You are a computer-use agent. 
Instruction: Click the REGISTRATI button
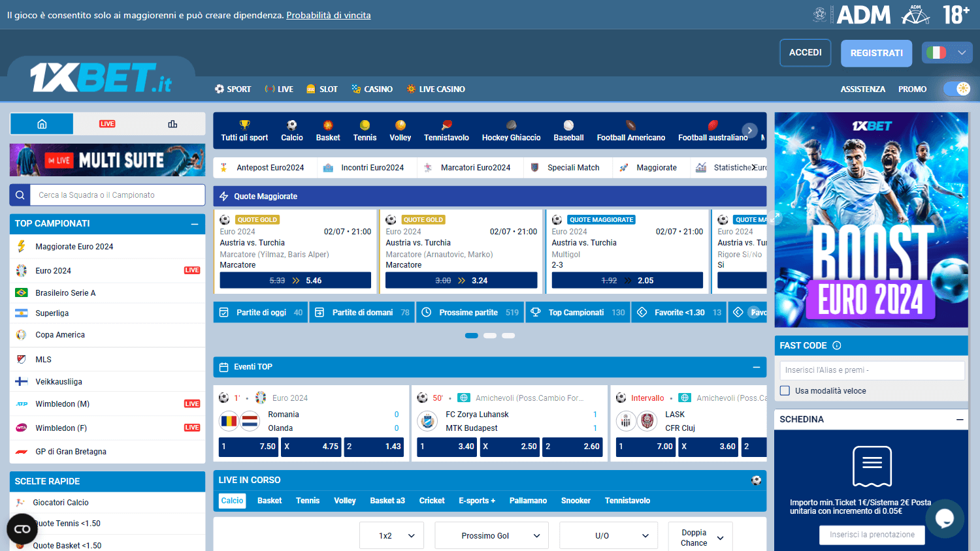tap(877, 53)
